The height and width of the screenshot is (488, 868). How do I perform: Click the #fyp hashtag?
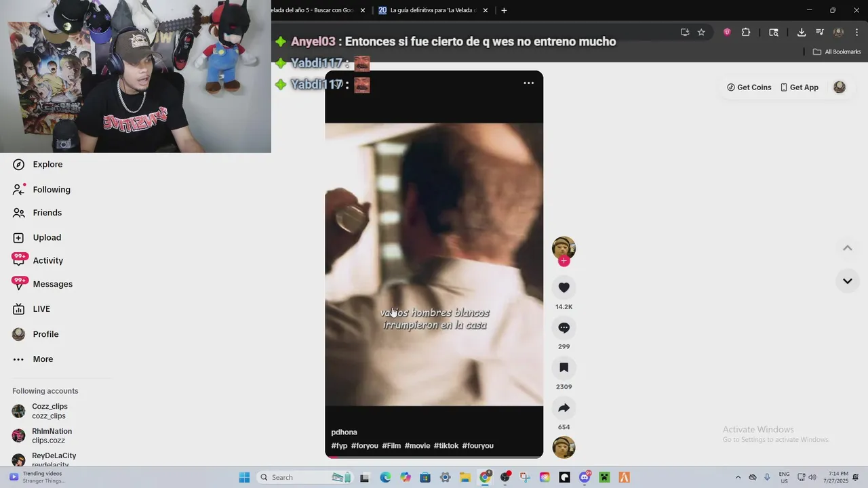point(339,446)
